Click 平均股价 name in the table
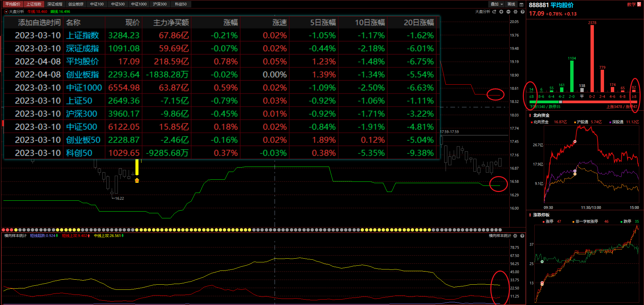 (x=82, y=61)
